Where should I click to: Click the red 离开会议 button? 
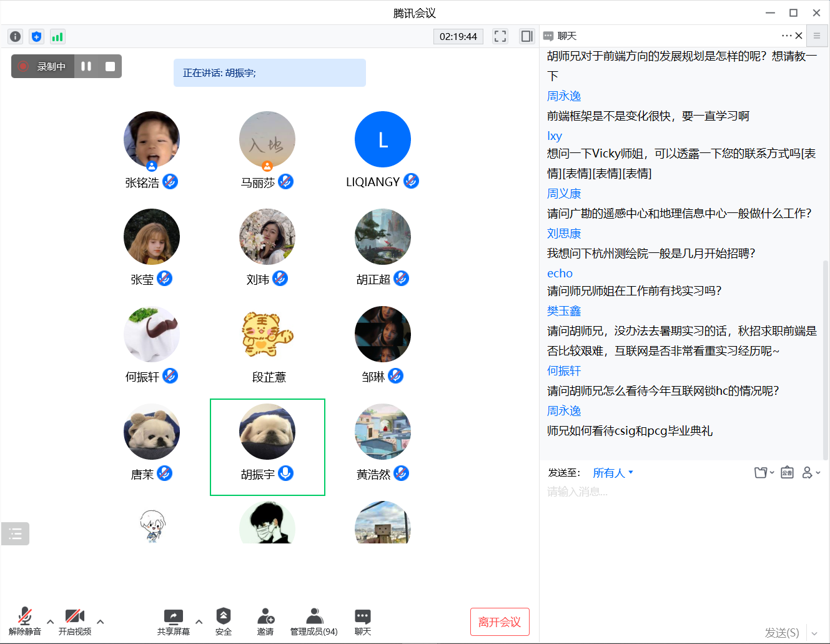pyautogui.click(x=500, y=622)
